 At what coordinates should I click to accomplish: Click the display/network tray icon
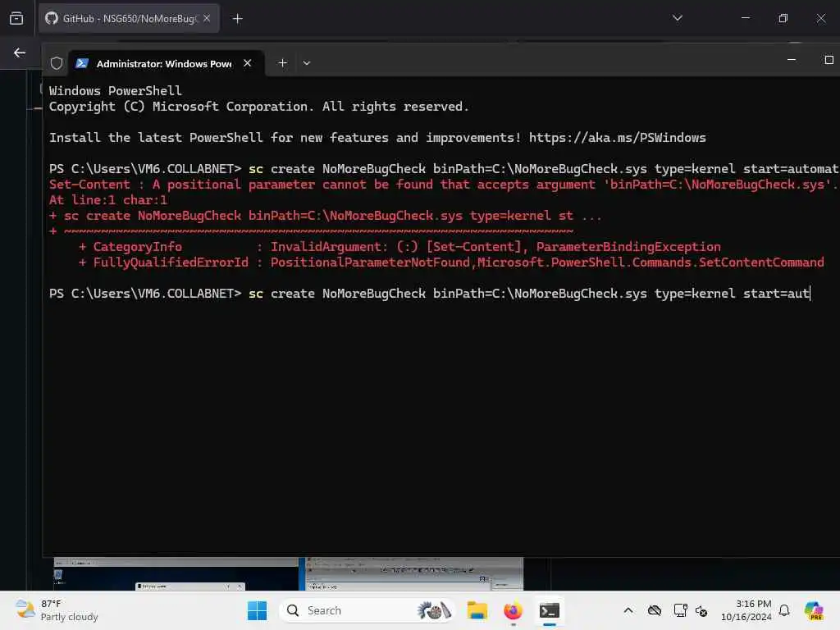pyautogui.click(x=680, y=610)
